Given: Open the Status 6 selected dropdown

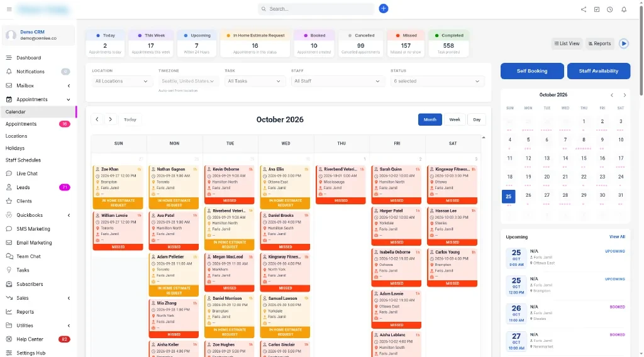Looking at the screenshot, I should [436, 81].
